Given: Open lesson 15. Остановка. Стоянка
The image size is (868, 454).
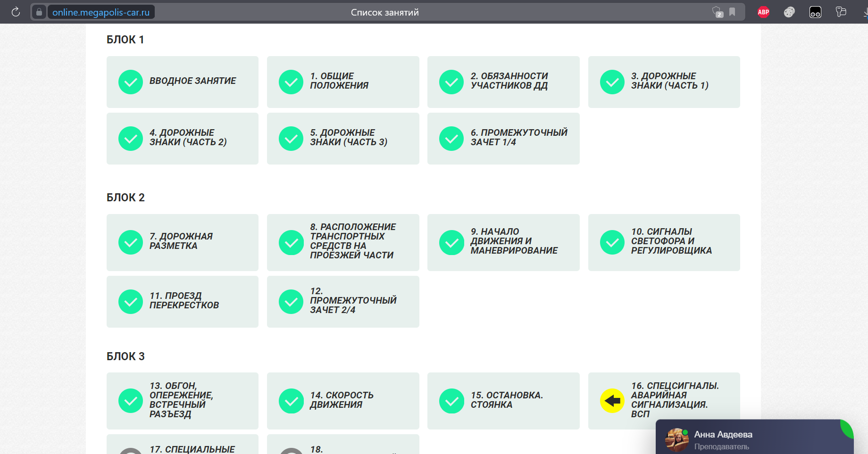Looking at the screenshot, I should (503, 401).
